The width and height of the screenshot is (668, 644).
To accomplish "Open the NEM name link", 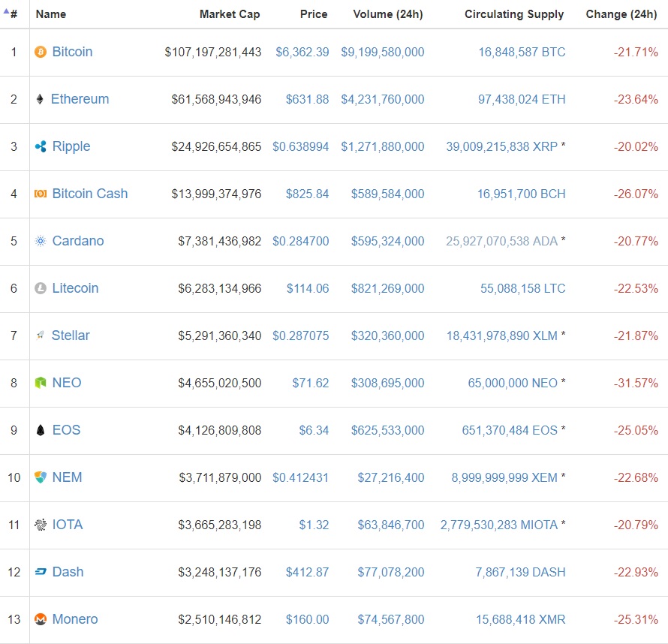I will click(68, 477).
